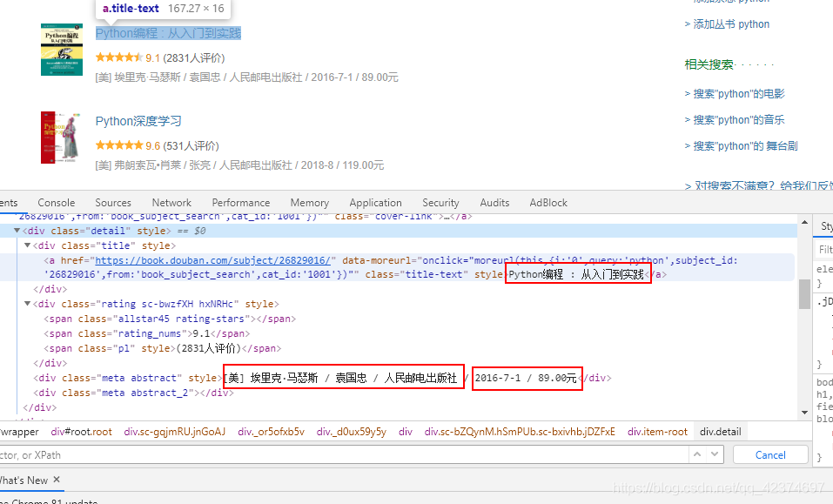The height and width of the screenshot is (504, 833).
Task: Select div#root.root in the breadcrumb
Action: click(81, 432)
